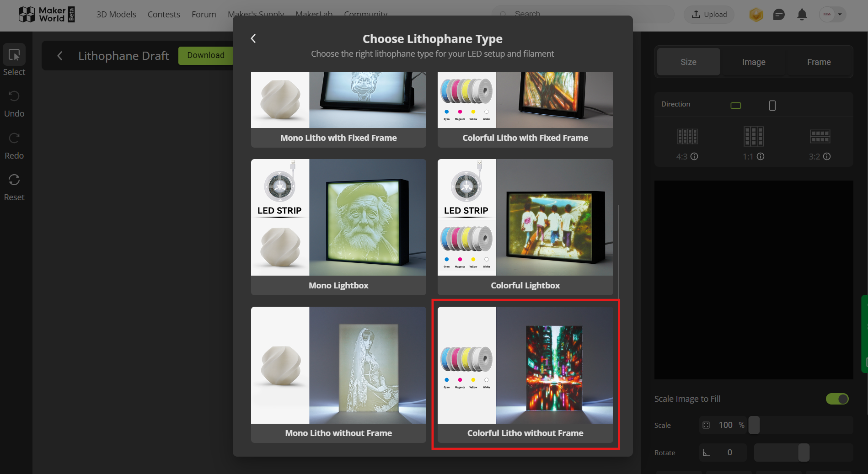Screen dimensions: 868x474
Task: Go back using dialog back arrow
Action: tap(253, 39)
